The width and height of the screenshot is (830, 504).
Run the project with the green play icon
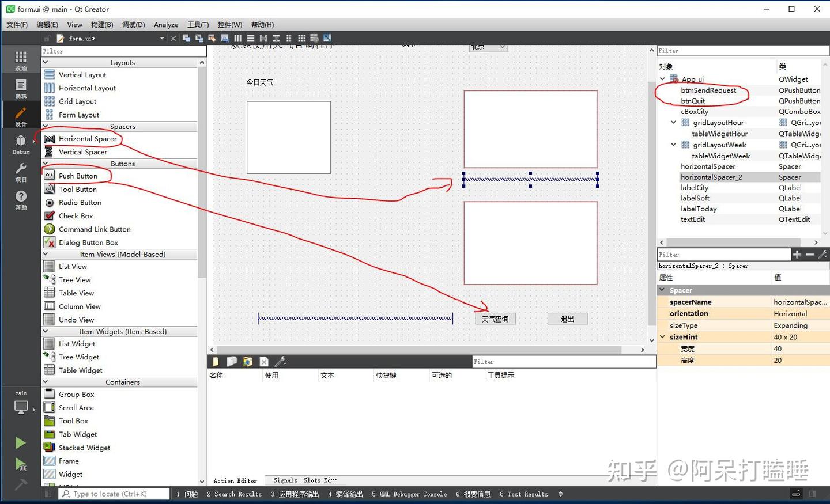21,442
